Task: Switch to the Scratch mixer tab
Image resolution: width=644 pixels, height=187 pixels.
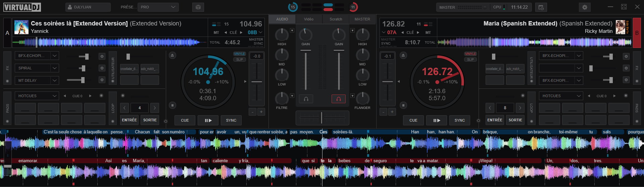Action: click(x=336, y=19)
